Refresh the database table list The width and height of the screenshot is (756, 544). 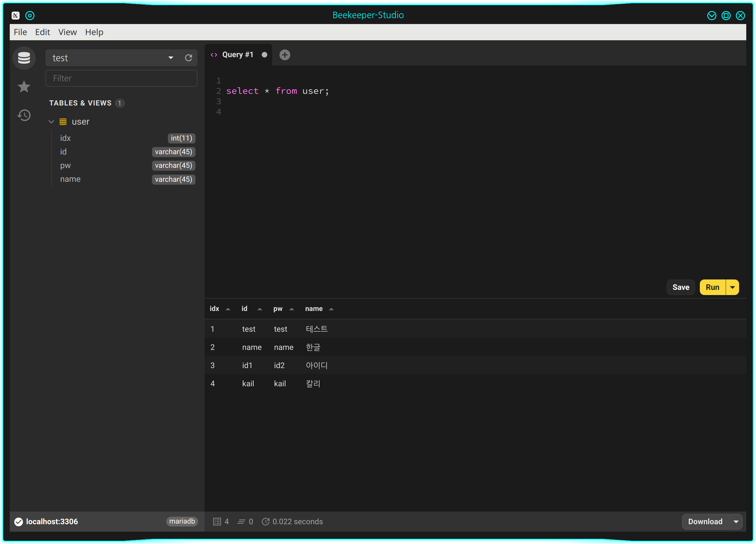click(x=188, y=58)
